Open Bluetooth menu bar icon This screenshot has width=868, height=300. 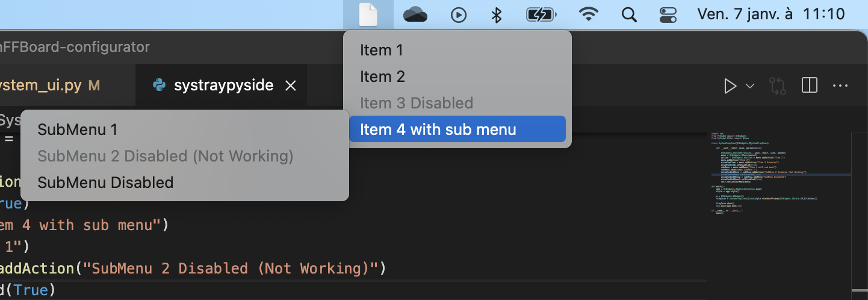click(496, 15)
